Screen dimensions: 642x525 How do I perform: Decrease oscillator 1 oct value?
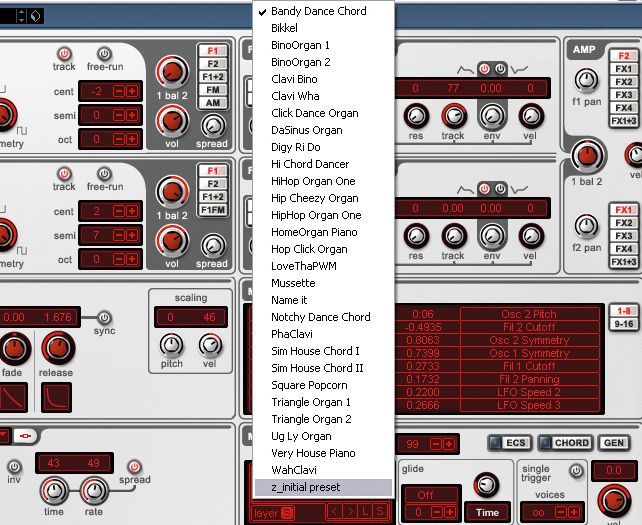coord(119,140)
